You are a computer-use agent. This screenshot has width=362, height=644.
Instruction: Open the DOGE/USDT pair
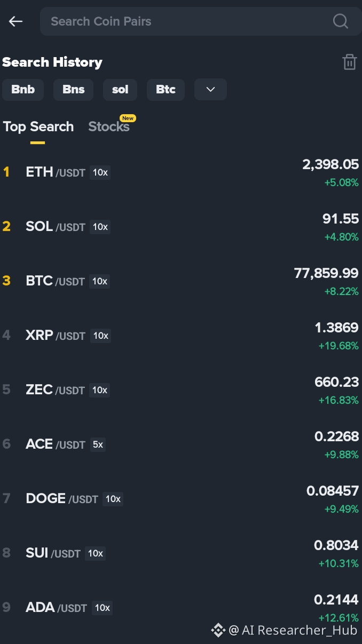pyautogui.click(x=181, y=499)
